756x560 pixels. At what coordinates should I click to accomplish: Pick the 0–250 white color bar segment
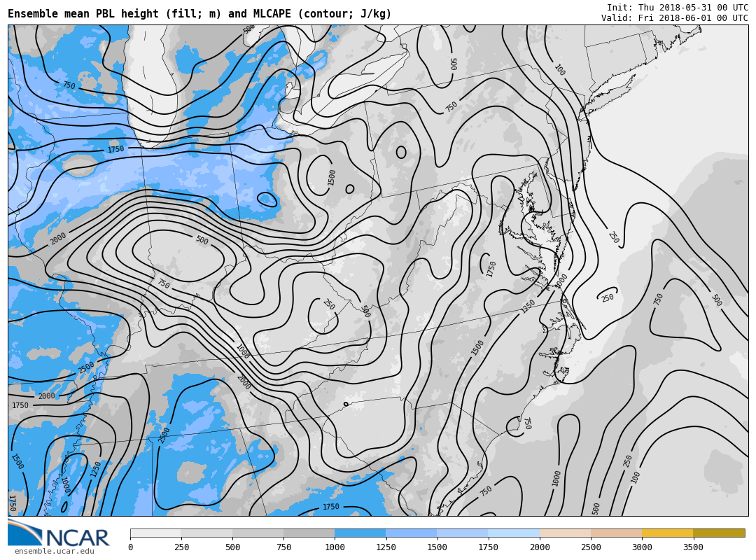click(x=155, y=533)
